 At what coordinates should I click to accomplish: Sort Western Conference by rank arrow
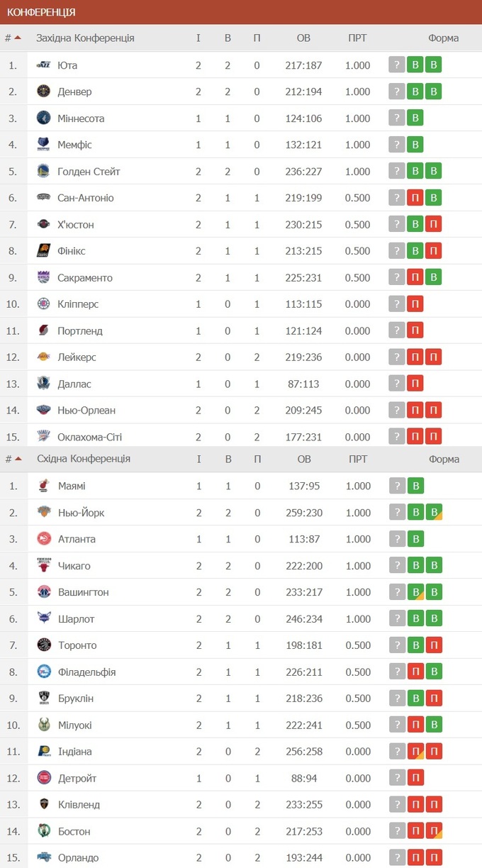[x=18, y=38]
